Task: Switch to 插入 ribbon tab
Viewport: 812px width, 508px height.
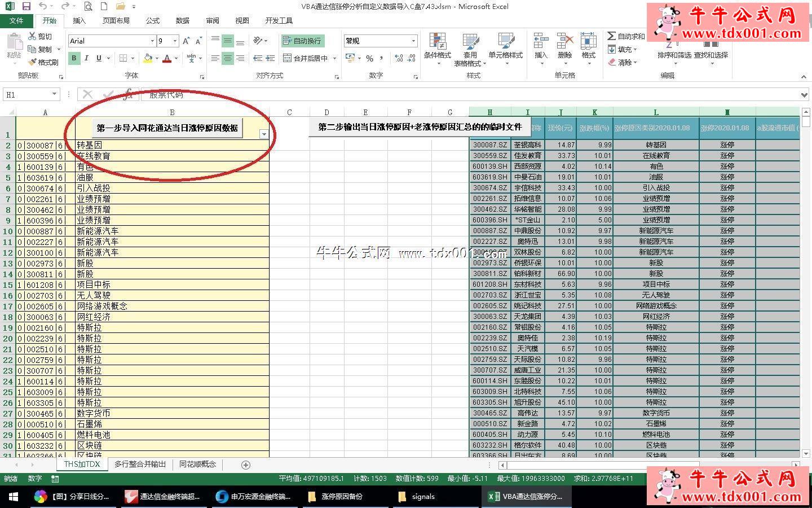Action: 80,20
